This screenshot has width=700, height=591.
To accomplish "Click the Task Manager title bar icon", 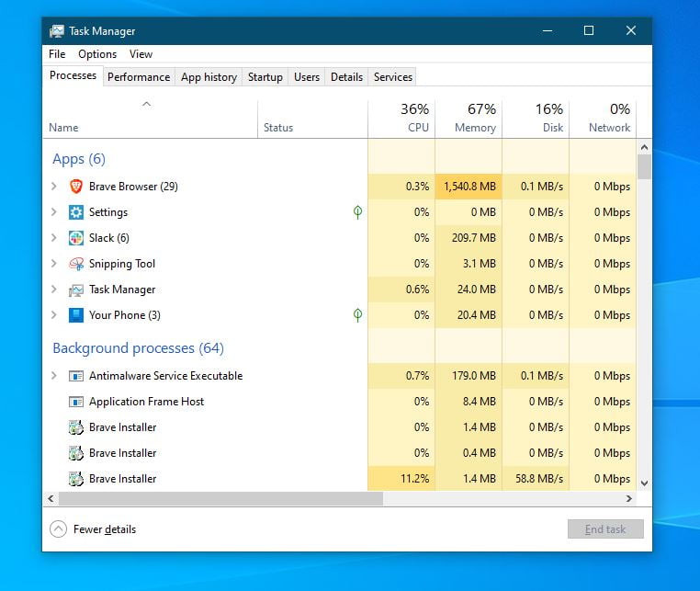I will (57, 31).
